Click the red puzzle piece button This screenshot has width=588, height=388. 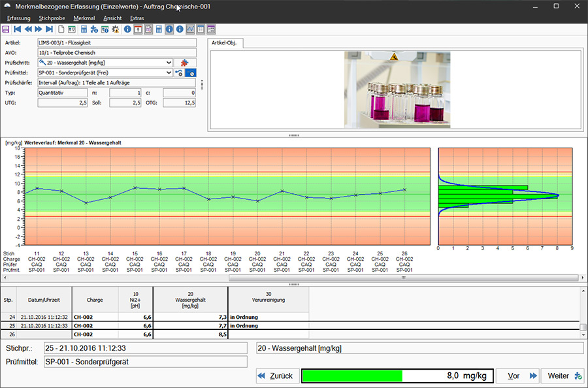click(184, 63)
